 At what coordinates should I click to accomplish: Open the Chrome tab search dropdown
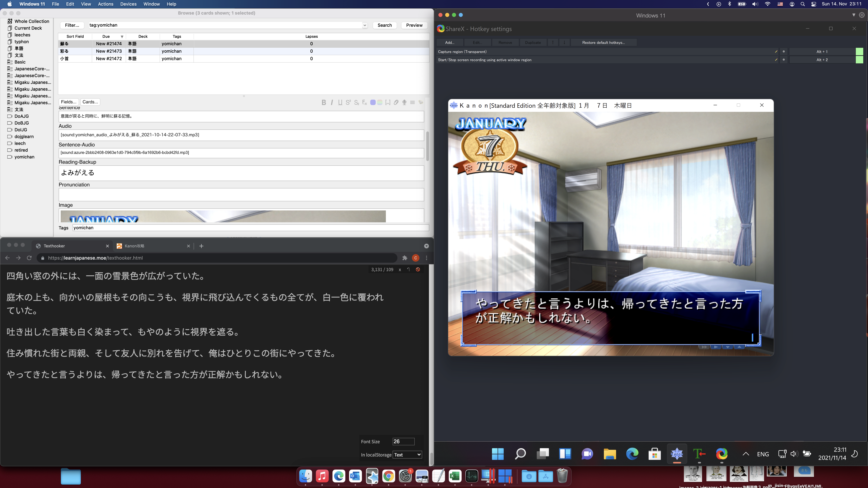pos(426,246)
